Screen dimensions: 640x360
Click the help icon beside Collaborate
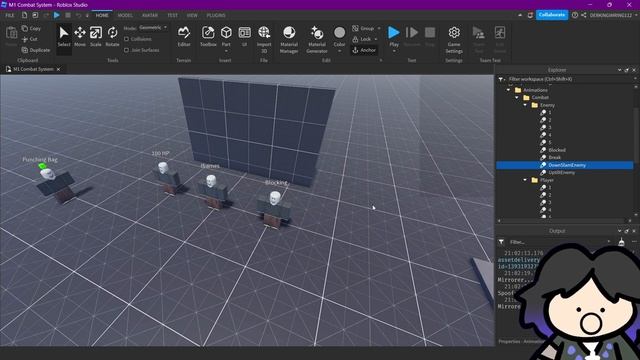pyautogui.click(x=575, y=15)
